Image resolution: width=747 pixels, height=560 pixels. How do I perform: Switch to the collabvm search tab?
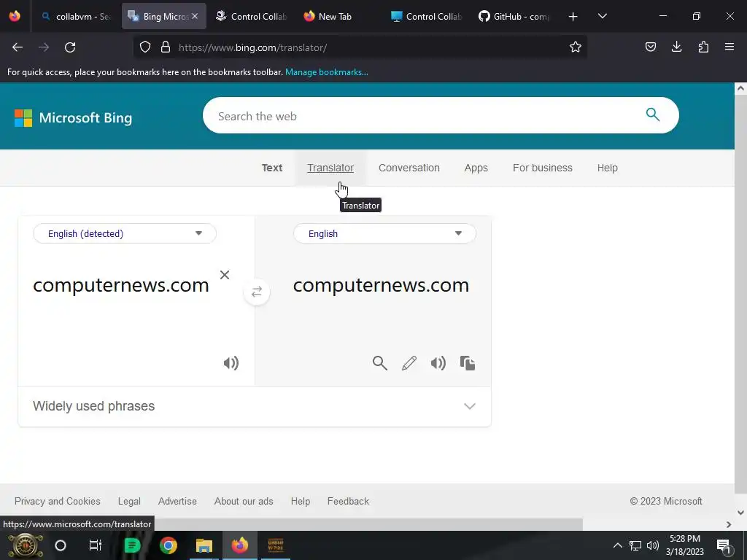[x=75, y=16]
